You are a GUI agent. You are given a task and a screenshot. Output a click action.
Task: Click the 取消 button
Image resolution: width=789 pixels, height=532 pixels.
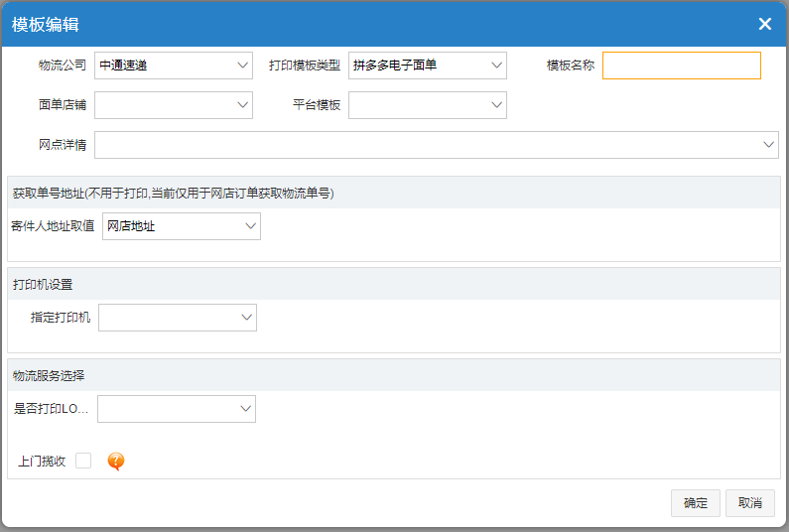coord(749,503)
